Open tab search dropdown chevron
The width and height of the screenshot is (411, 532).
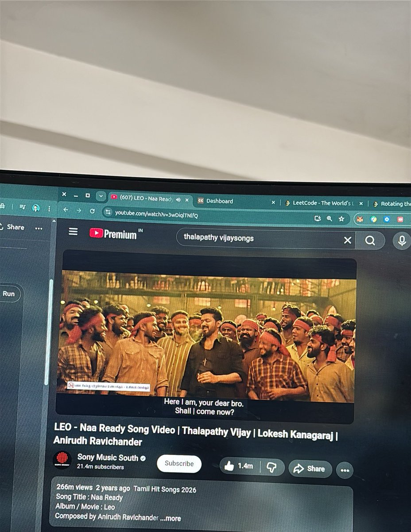point(101,196)
